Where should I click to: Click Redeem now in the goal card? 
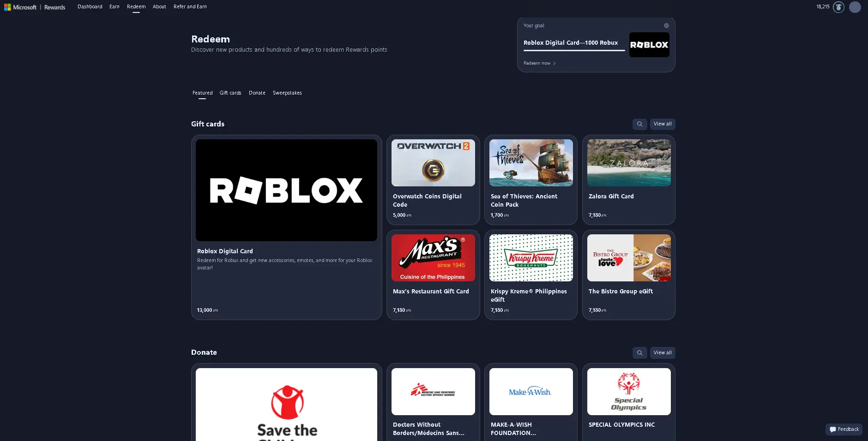click(x=539, y=63)
